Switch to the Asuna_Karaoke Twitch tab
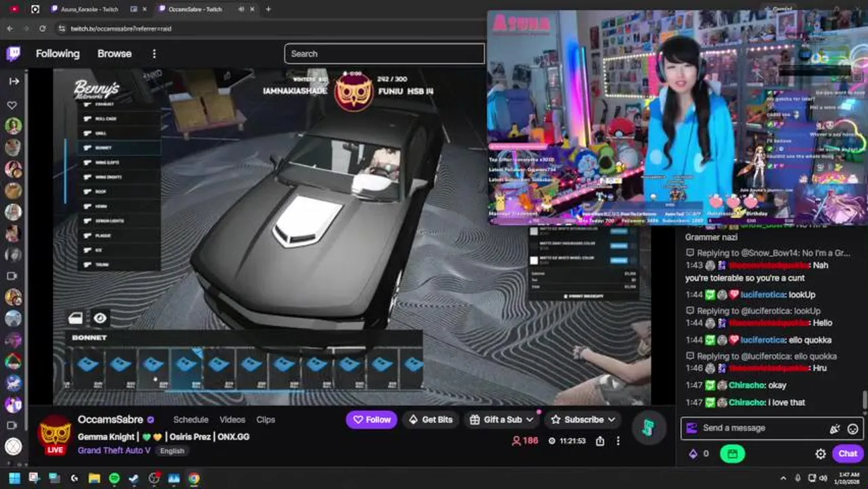 pos(89,9)
